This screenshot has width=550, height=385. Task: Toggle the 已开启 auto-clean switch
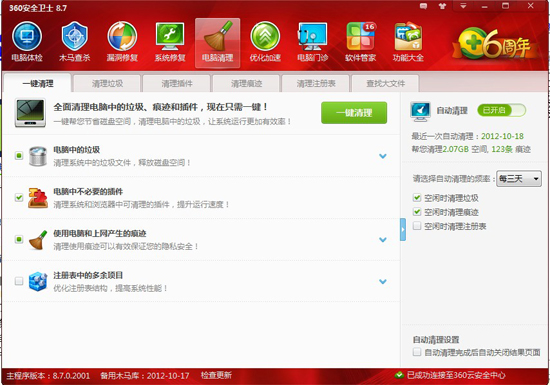(x=502, y=110)
